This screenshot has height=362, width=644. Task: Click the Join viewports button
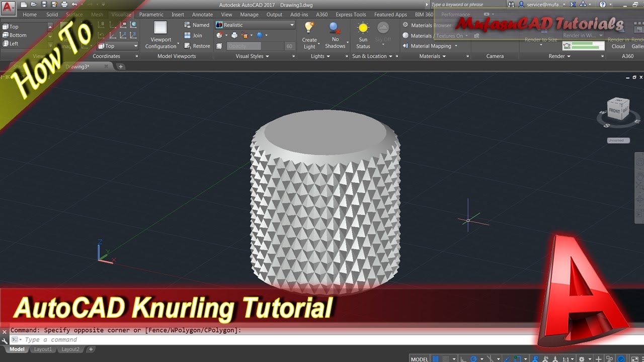pos(193,35)
